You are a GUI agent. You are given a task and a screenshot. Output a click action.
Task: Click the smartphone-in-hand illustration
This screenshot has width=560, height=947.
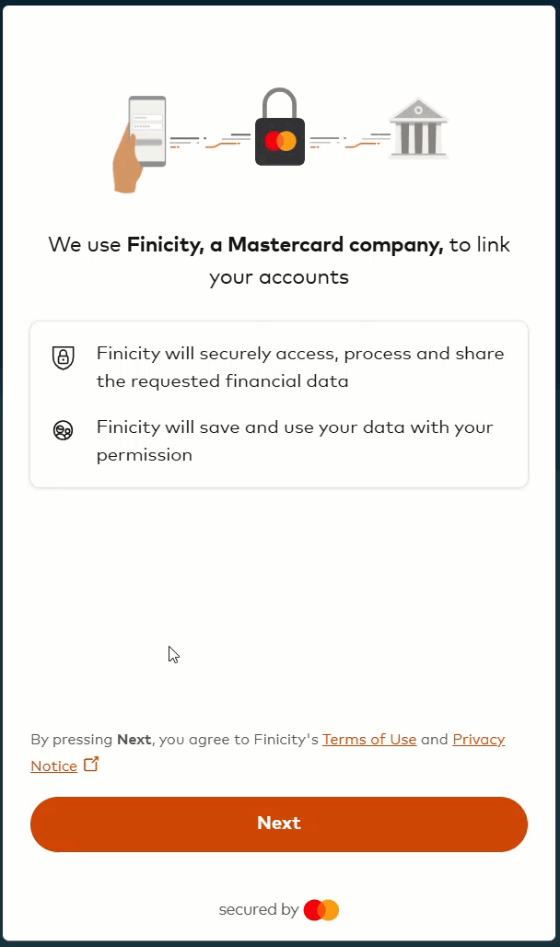pyautogui.click(x=140, y=138)
